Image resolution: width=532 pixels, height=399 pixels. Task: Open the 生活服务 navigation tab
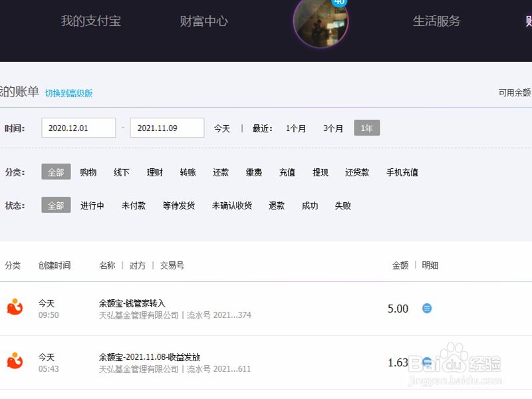click(x=437, y=21)
